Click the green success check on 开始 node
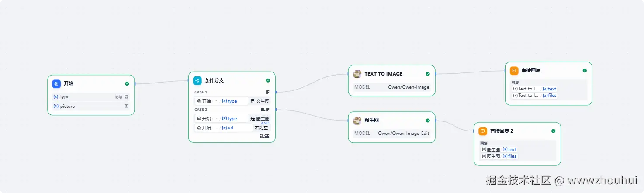 (127, 84)
